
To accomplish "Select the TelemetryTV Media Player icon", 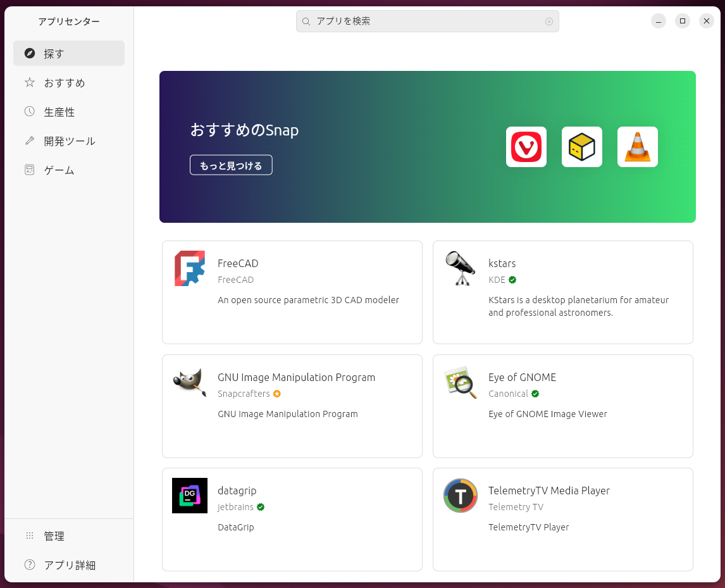I will [x=461, y=496].
